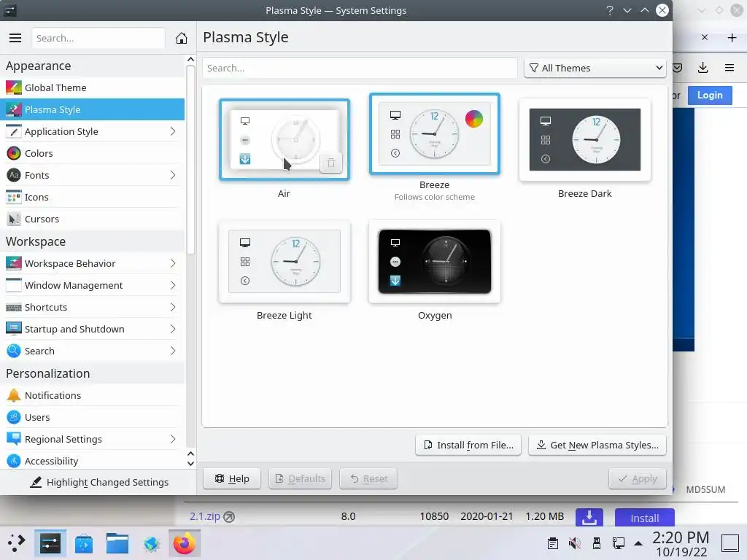Open the Colors settings page
Screen dimensions: 747x560
[93, 153]
